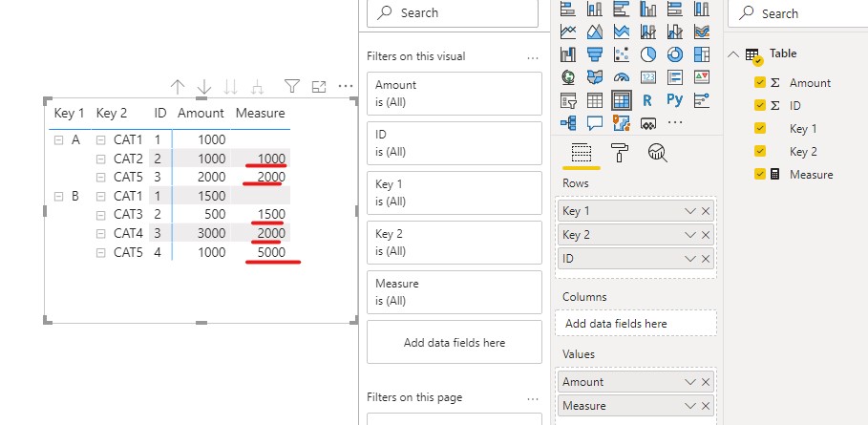Select the Gauge visualization icon
Viewport: 868px width, 425px height.
(622, 77)
